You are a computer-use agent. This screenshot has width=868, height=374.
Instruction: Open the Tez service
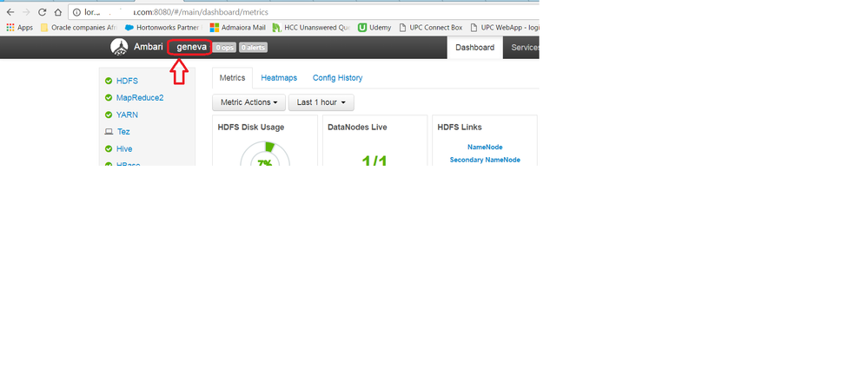pyautogui.click(x=123, y=132)
